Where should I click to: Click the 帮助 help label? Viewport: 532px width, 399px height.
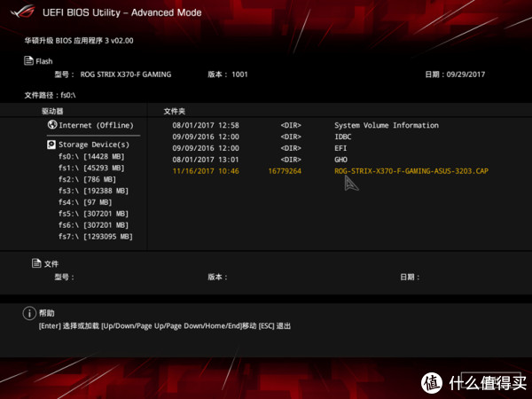click(x=46, y=313)
